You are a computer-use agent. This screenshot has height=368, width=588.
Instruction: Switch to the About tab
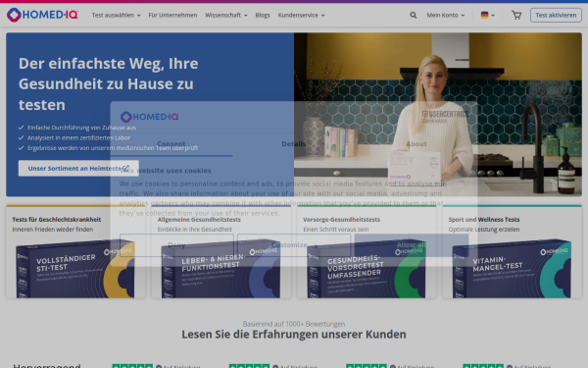click(x=416, y=144)
